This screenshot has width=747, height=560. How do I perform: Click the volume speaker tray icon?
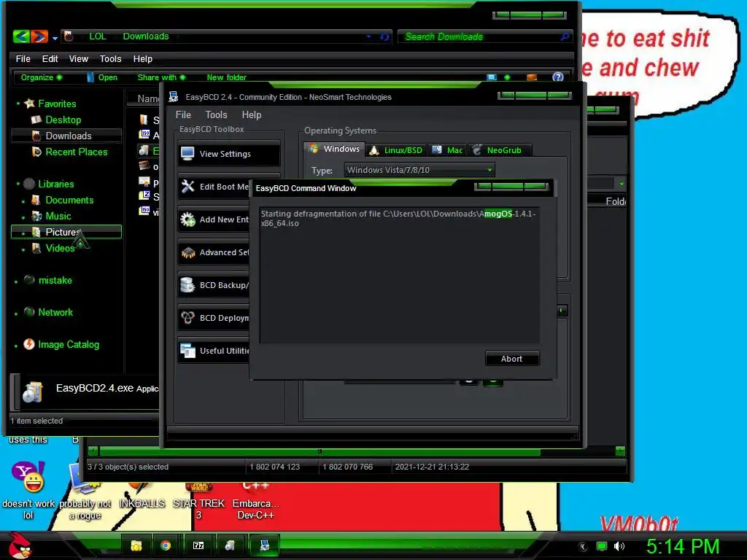[x=619, y=546]
